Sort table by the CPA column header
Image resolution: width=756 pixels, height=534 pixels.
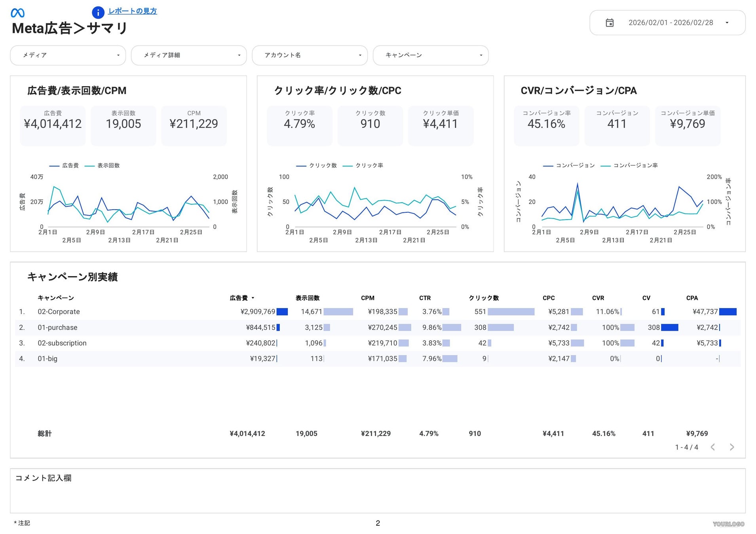coord(692,298)
